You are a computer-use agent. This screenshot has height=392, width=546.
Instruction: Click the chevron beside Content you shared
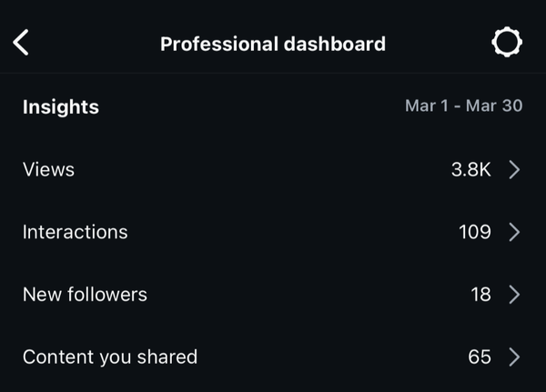pyautogui.click(x=514, y=357)
